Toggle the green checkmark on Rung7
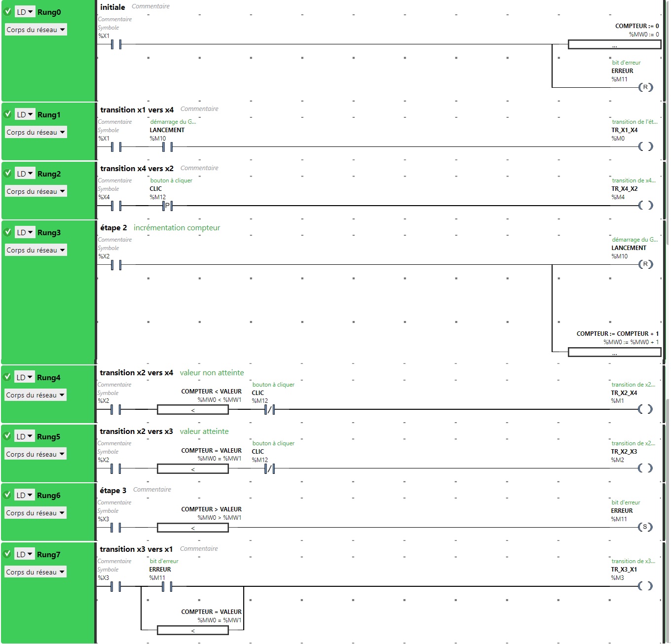671x644 pixels. 7,554
